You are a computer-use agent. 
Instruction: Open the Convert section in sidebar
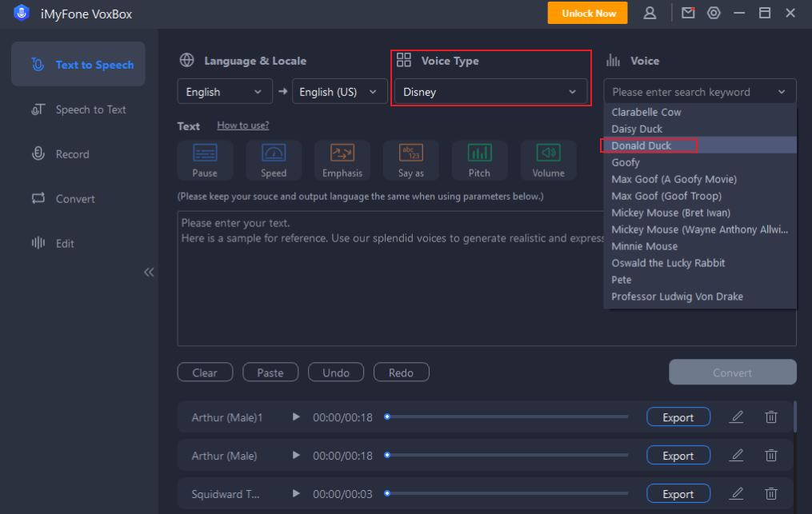click(78, 199)
